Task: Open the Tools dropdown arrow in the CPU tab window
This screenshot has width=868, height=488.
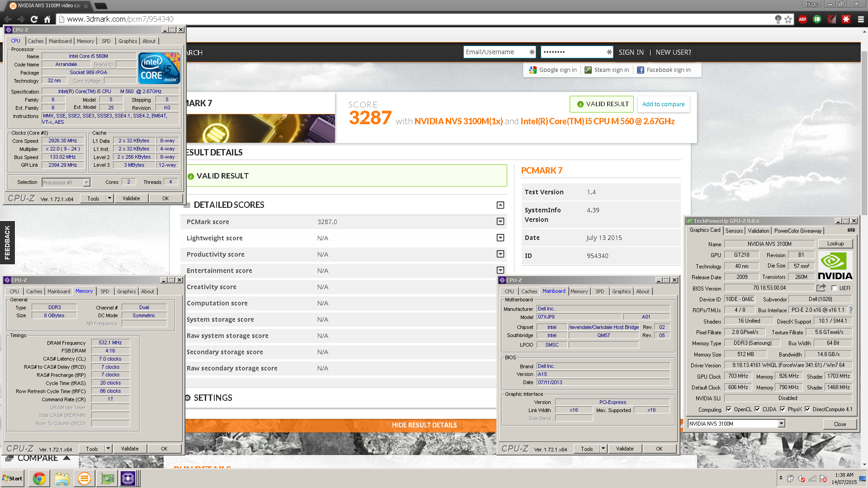Action: [x=109, y=198]
